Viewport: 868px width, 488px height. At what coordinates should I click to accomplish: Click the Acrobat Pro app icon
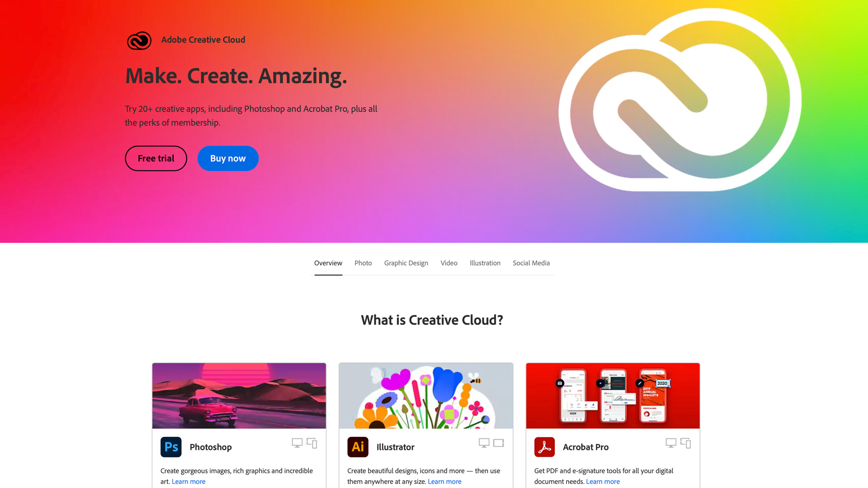click(544, 447)
